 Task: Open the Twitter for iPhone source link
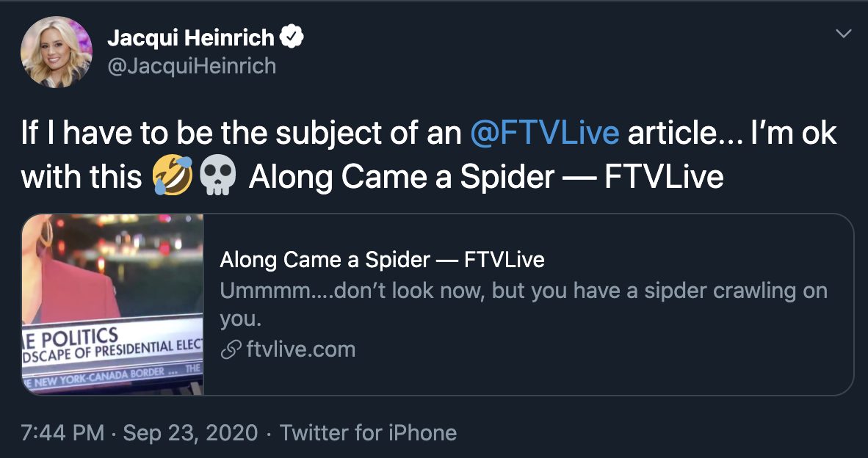click(368, 433)
